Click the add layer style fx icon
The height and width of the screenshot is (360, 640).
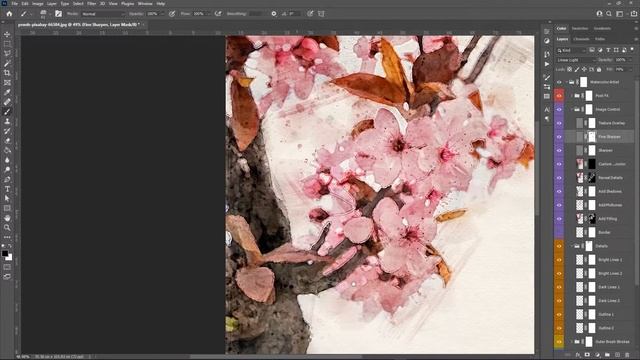pos(578,355)
